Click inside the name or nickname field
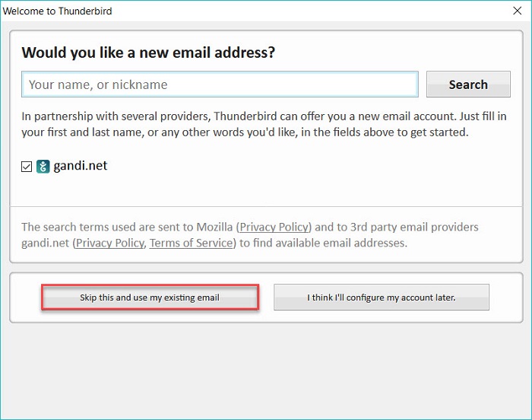Screen dimensions: 532x420 pyautogui.click(x=220, y=84)
